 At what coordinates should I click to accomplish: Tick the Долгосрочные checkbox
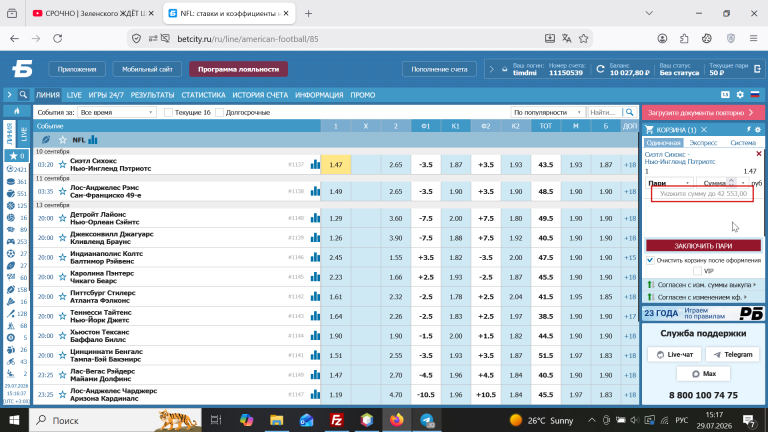[x=219, y=113]
